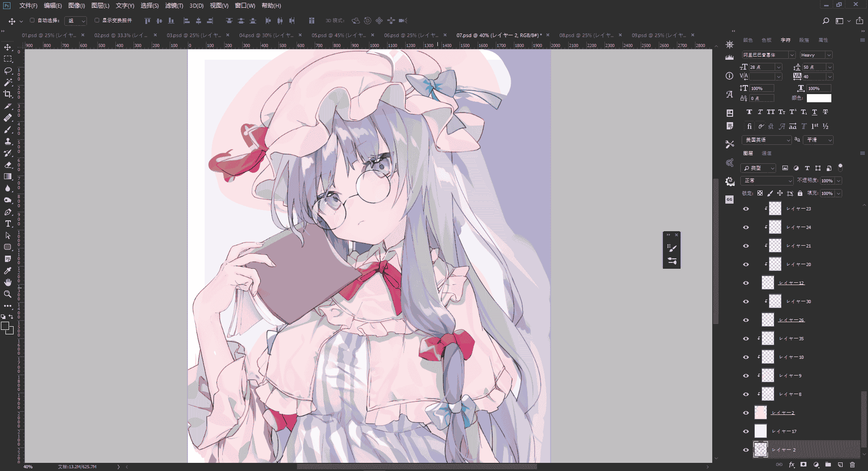Open the 文件(F) menu
Image resolution: width=868 pixels, height=471 pixels.
28,5
